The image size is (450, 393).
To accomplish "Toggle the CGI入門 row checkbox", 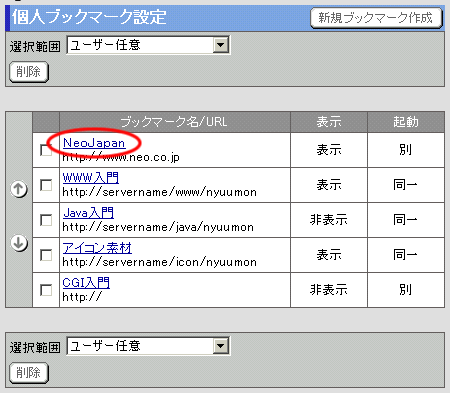I will pyautogui.click(x=46, y=290).
